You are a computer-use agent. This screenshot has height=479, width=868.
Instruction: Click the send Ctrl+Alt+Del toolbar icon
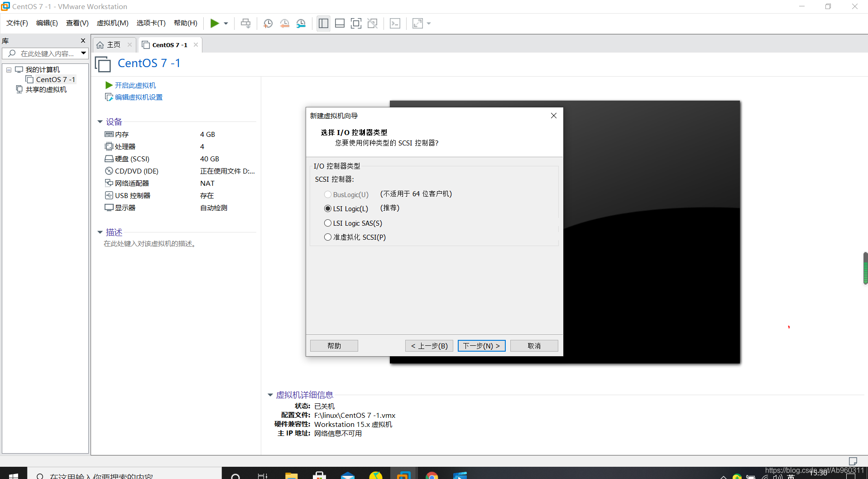pos(245,23)
